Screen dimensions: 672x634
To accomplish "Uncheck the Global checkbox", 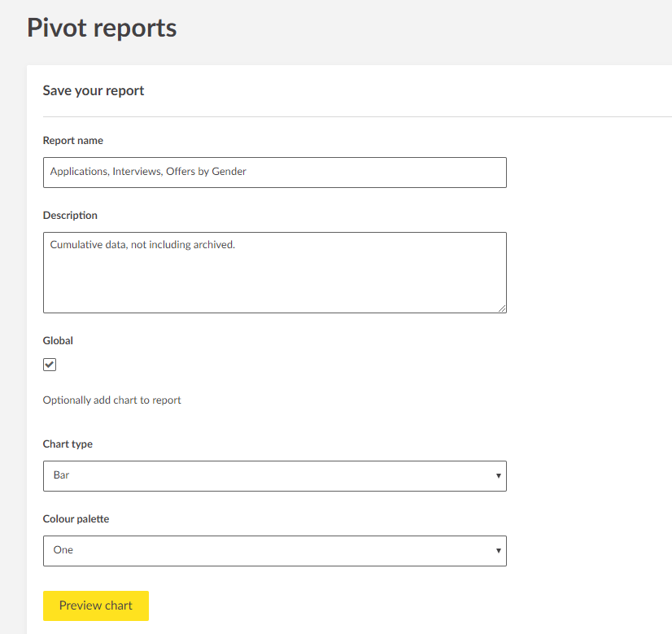I will (x=50, y=365).
